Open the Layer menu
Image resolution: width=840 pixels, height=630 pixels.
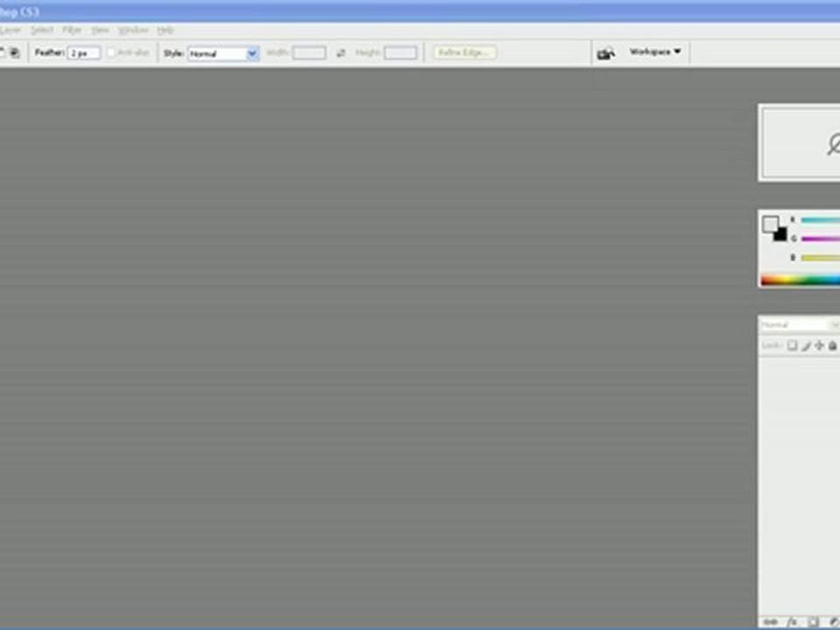coord(10,30)
